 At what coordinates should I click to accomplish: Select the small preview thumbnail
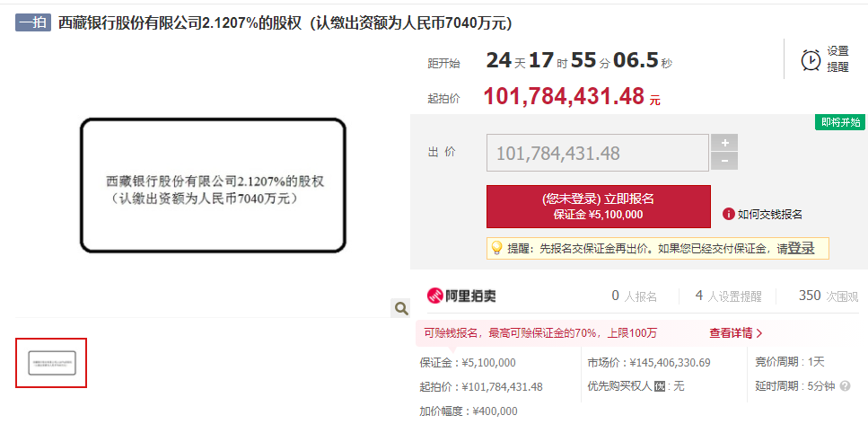pyautogui.click(x=51, y=363)
